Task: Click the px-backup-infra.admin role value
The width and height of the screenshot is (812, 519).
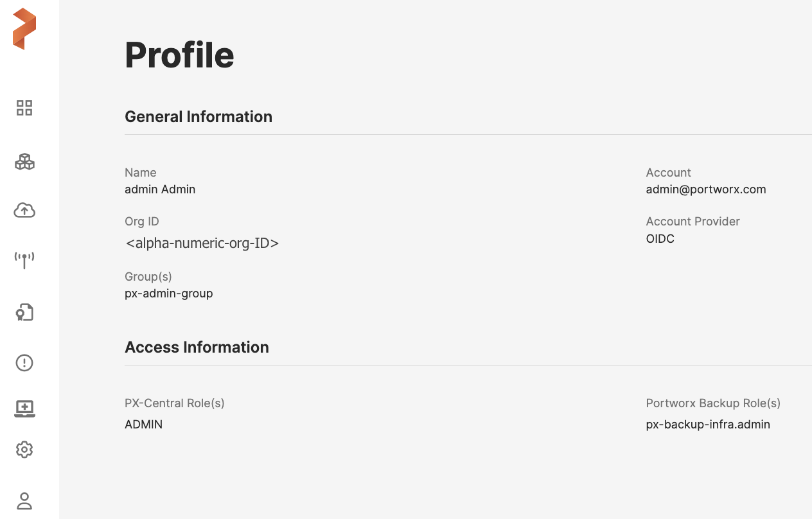Action: pos(708,425)
